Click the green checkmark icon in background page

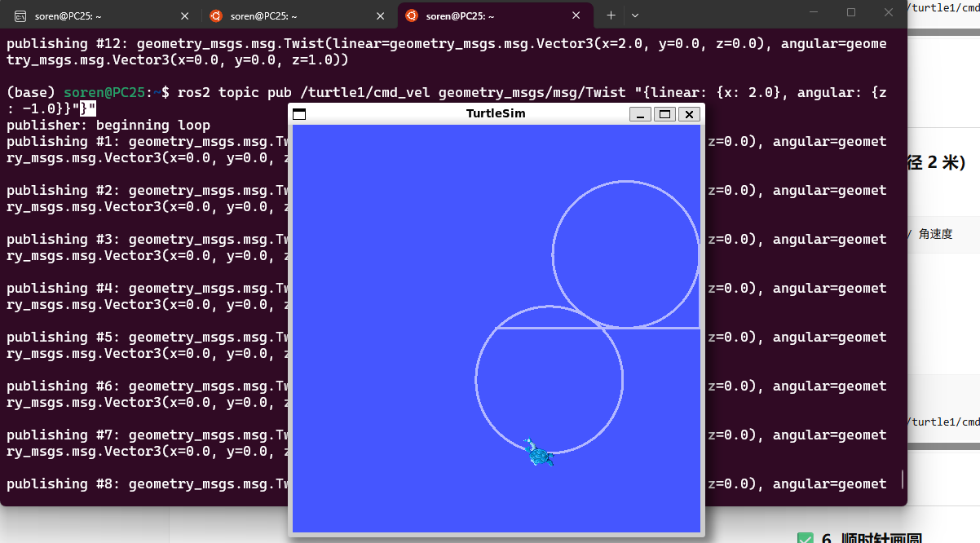pyautogui.click(x=806, y=538)
